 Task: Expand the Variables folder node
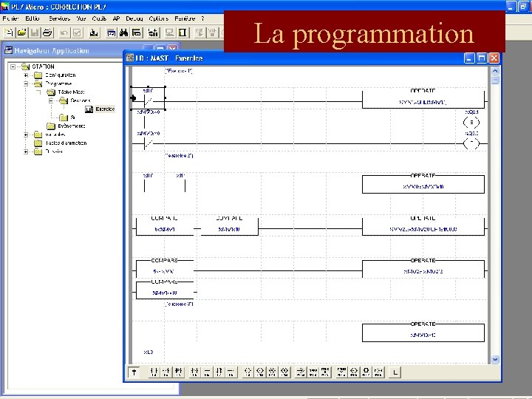coord(26,134)
